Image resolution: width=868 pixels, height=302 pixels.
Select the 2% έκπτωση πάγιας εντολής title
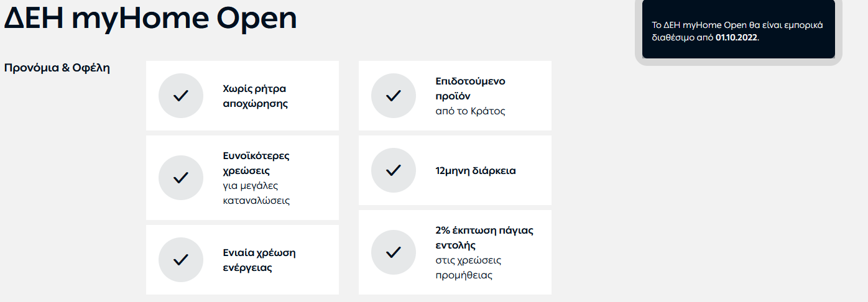pos(484,237)
